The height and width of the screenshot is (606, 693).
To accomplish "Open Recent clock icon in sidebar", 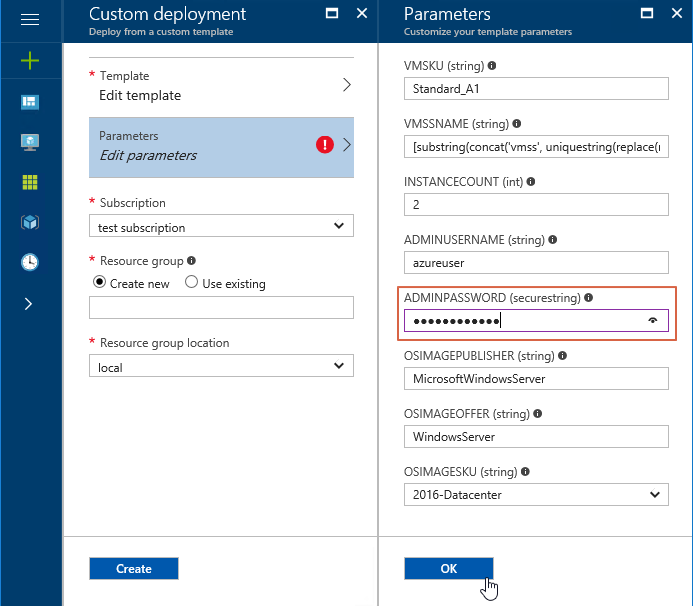I will pyautogui.click(x=30, y=262).
